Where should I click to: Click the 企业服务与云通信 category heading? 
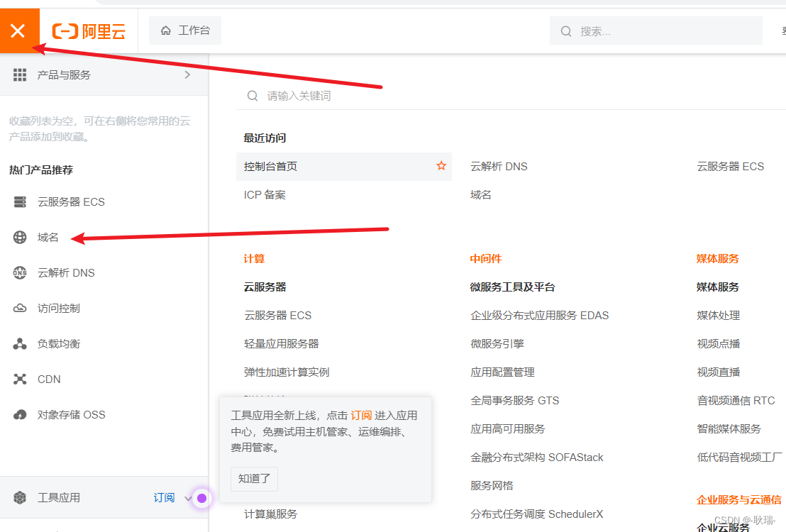[x=739, y=500]
